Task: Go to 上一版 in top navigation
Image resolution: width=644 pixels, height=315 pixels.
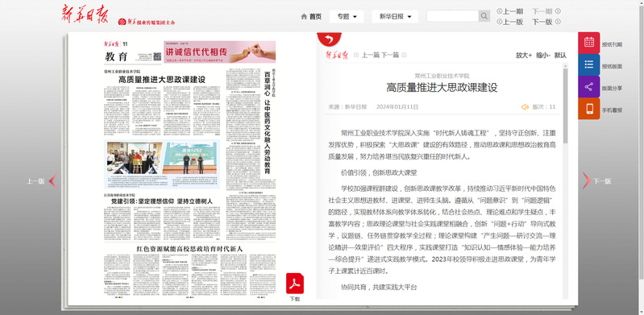Action: click(x=509, y=23)
